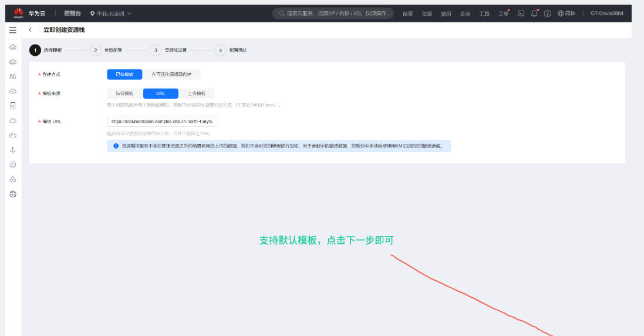Open the 费用 menu in the top bar
Screen dimensions: 644x336
(x=446, y=14)
